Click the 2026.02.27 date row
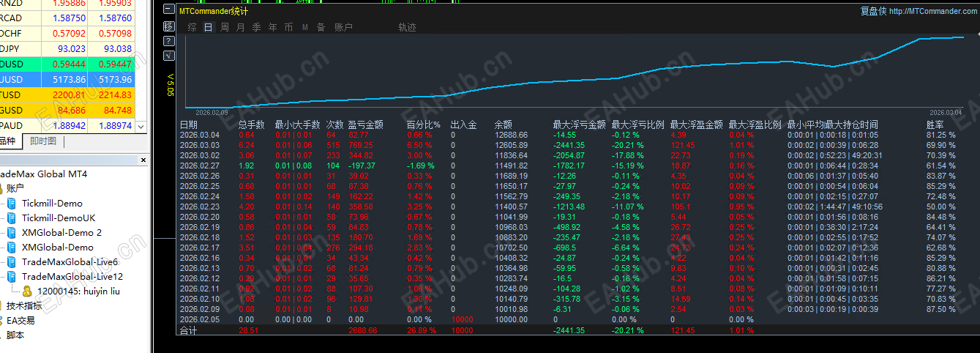Image resolution: width=980 pixels, height=353 pixels. coord(200,166)
